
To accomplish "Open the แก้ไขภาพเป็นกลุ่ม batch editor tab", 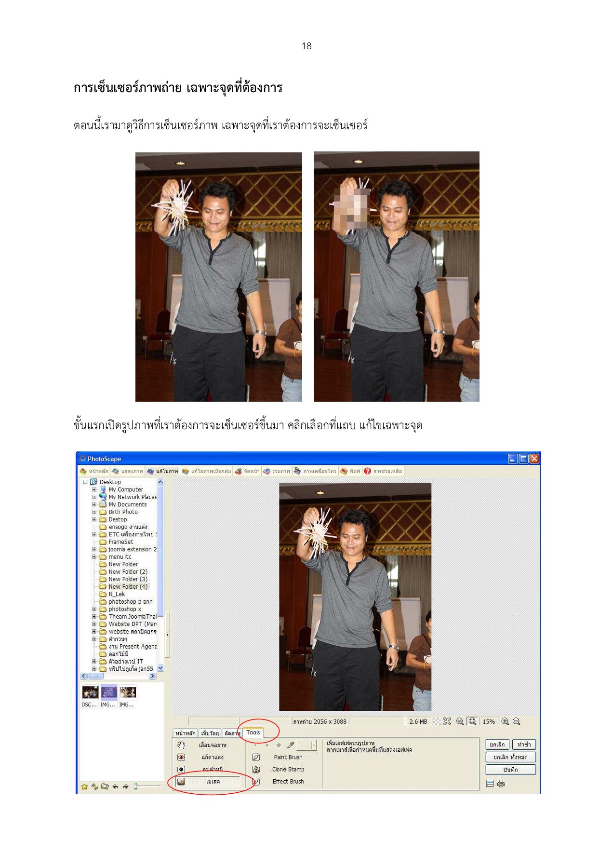I will click(206, 471).
